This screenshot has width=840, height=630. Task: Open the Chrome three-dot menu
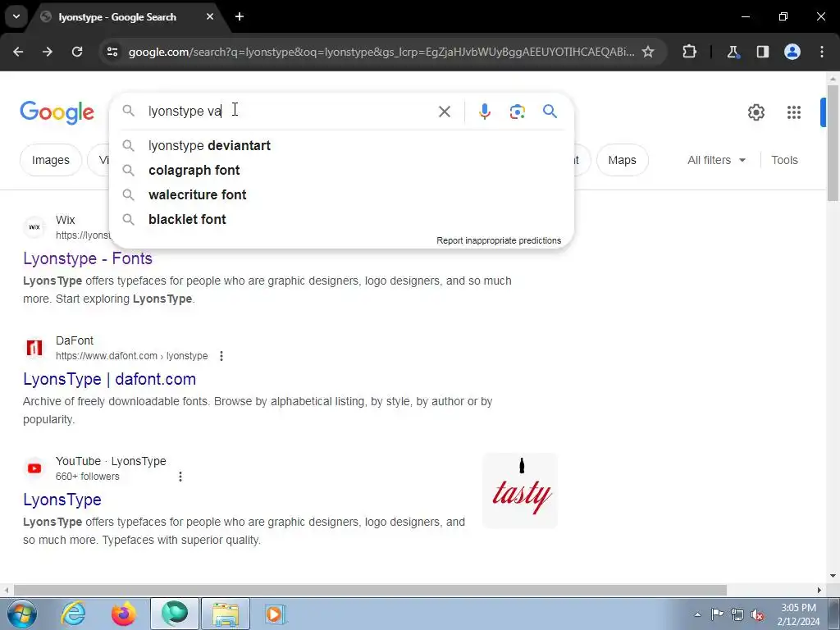pyautogui.click(x=822, y=52)
